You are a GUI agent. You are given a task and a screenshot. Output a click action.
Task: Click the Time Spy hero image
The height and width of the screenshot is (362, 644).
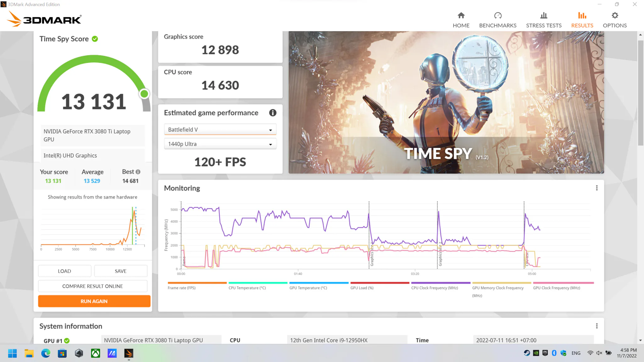pyautogui.click(x=446, y=102)
